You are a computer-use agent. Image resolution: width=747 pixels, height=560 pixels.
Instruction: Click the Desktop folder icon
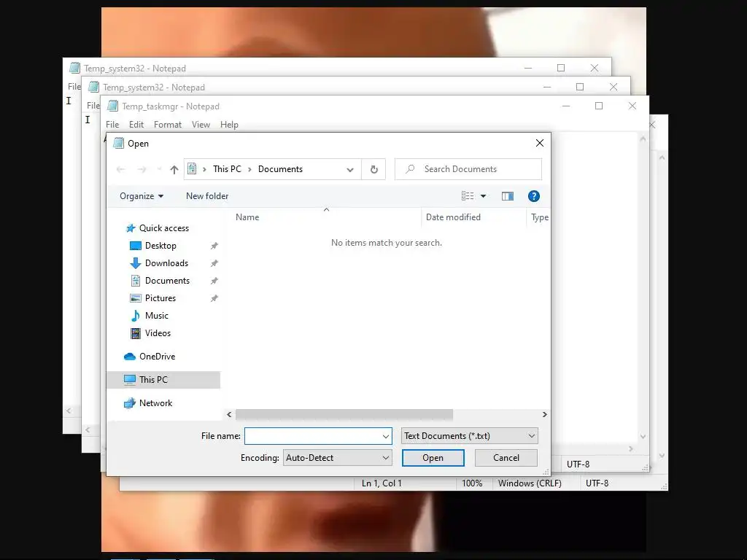point(136,246)
